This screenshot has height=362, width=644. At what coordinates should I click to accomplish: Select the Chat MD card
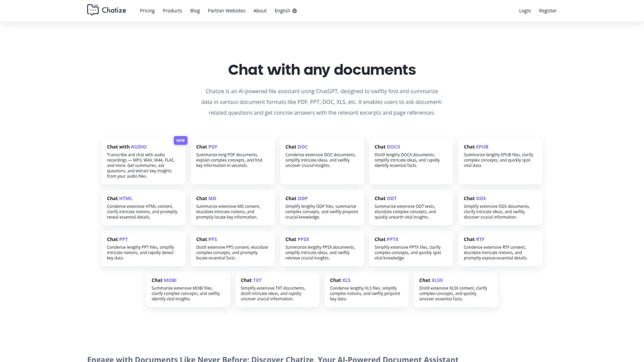232,208
